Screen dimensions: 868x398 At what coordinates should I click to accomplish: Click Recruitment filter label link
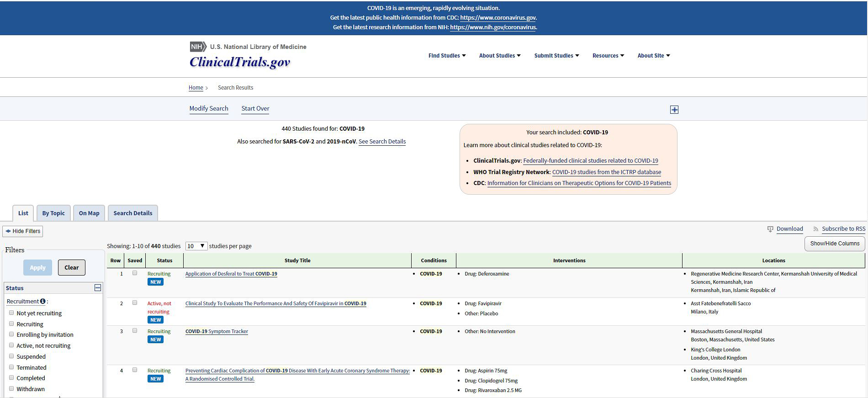point(23,302)
